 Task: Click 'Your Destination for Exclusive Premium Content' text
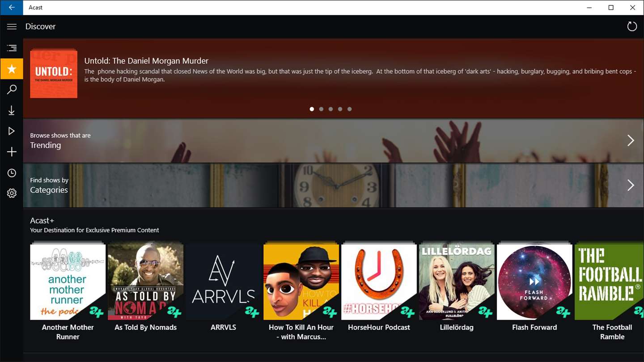[94, 230]
